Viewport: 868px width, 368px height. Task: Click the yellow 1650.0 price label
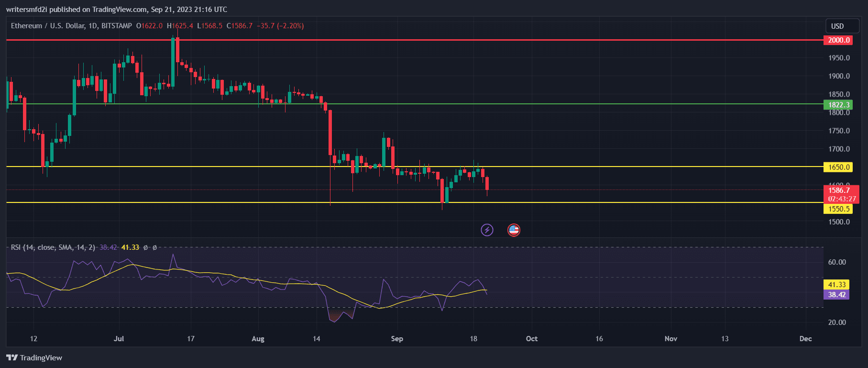click(839, 167)
